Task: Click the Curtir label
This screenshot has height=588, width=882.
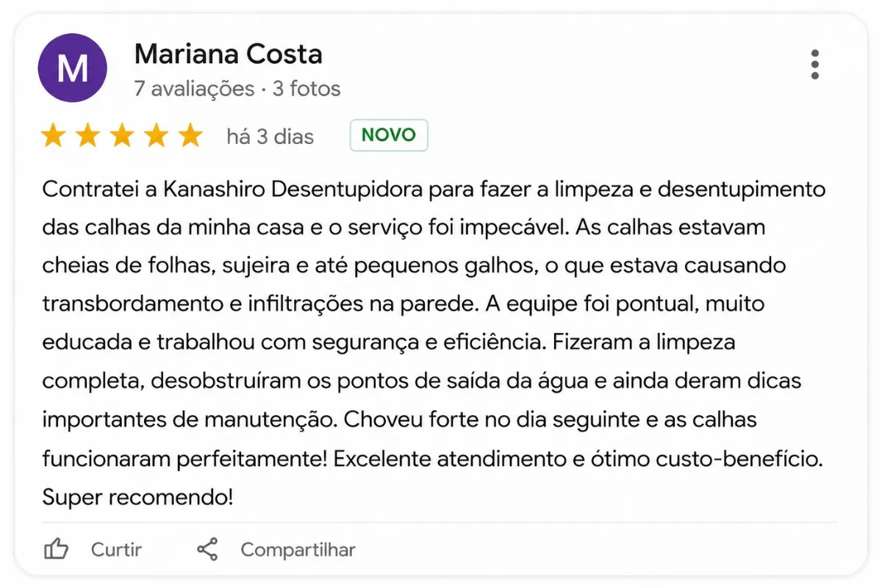Action: (116, 550)
